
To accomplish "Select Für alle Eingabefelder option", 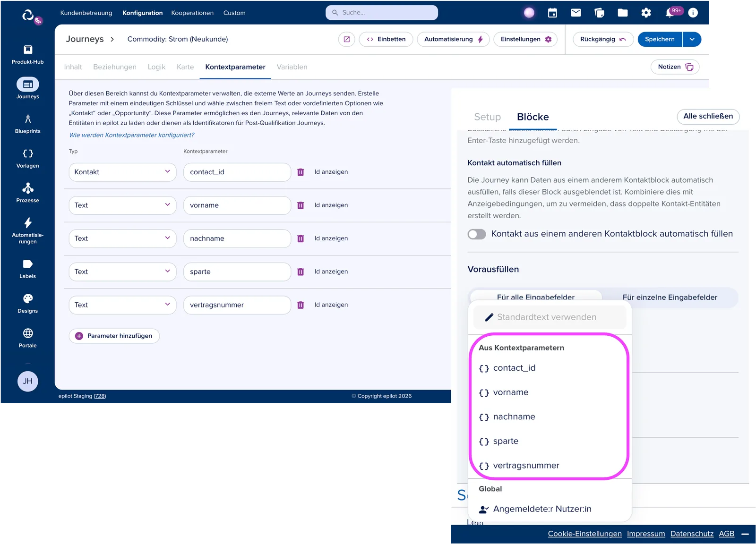I will pyautogui.click(x=536, y=297).
